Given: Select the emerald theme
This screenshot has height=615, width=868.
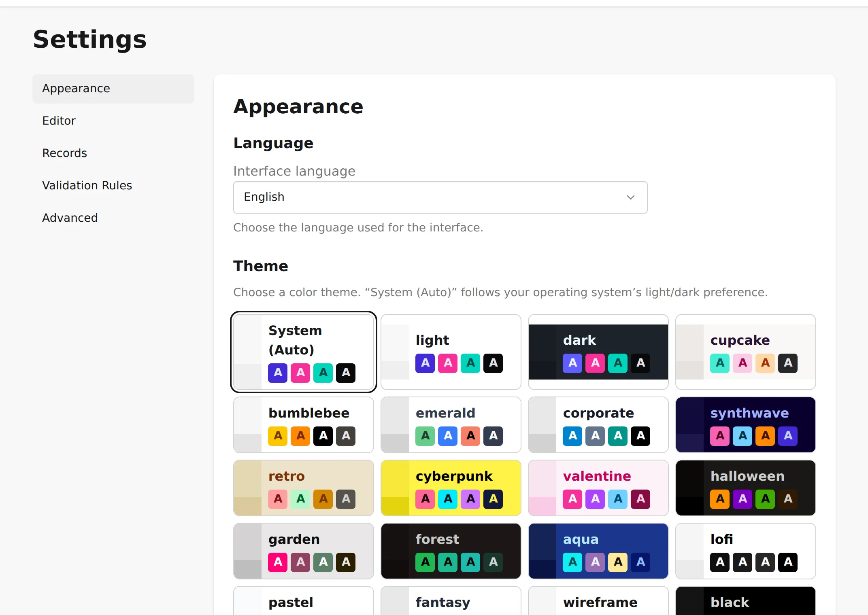Looking at the screenshot, I should (x=451, y=425).
